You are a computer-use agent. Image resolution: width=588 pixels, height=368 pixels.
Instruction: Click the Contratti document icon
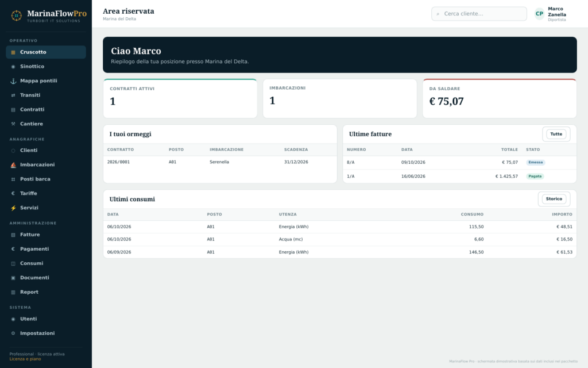click(x=13, y=110)
